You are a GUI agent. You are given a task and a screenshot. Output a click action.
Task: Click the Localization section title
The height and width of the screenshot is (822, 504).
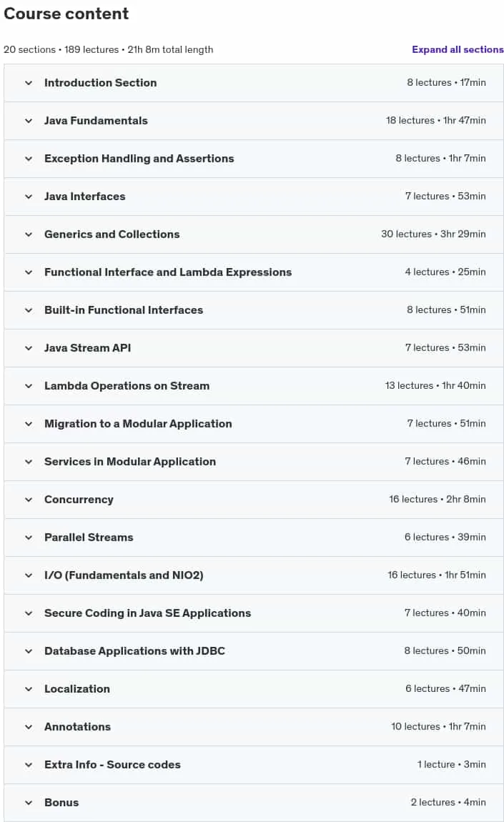pyautogui.click(x=77, y=689)
